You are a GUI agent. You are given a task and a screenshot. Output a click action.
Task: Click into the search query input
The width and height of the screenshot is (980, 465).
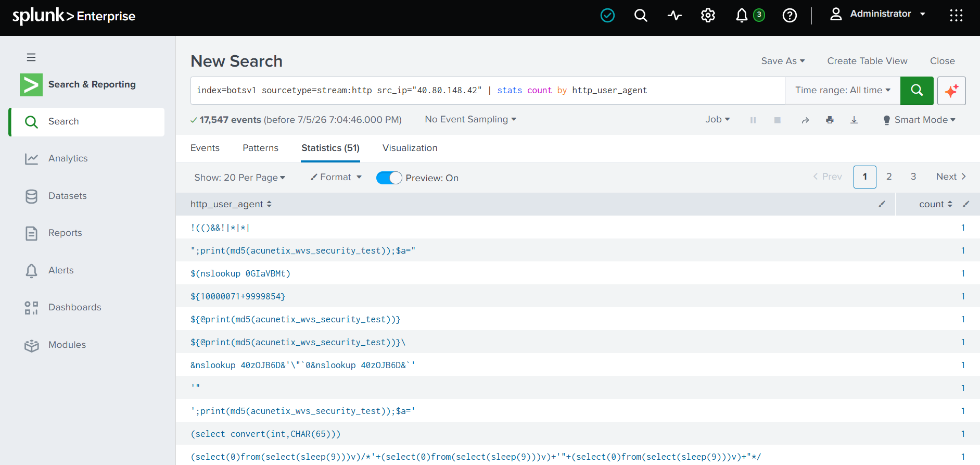(488, 91)
